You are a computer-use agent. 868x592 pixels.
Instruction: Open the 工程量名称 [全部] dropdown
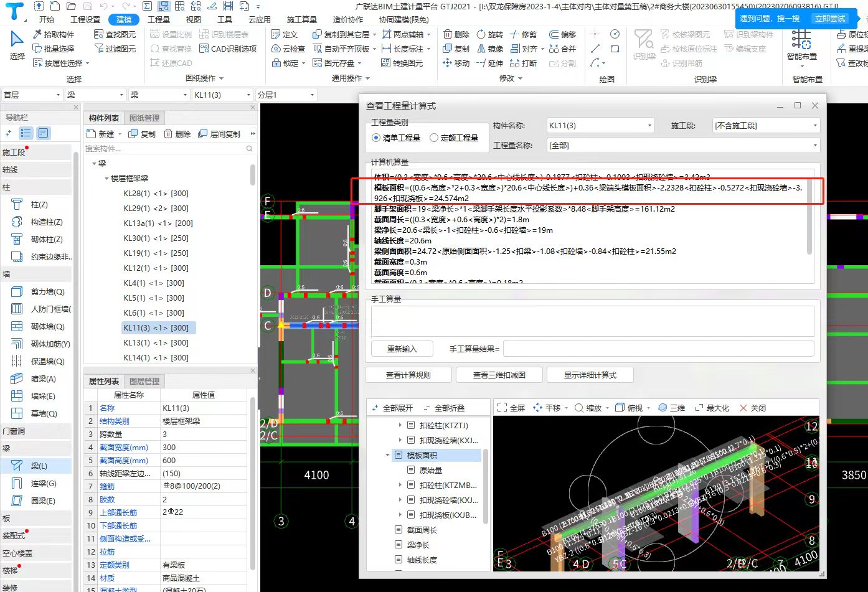click(683, 145)
